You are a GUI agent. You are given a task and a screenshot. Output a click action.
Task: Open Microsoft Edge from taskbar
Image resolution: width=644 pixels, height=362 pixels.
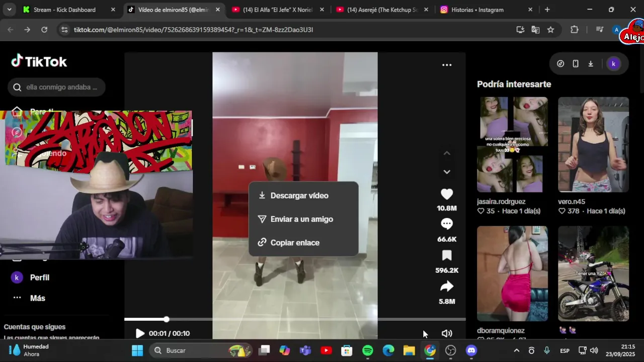pos(388,350)
